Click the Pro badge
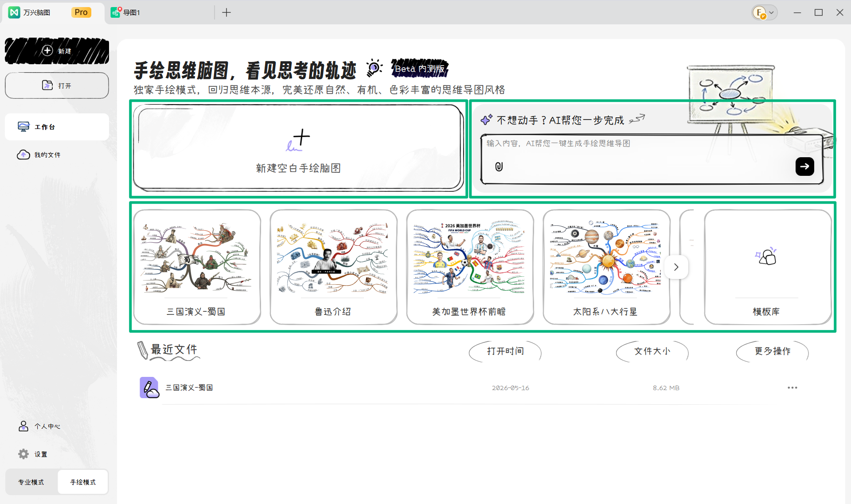 (x=81, y=12)
